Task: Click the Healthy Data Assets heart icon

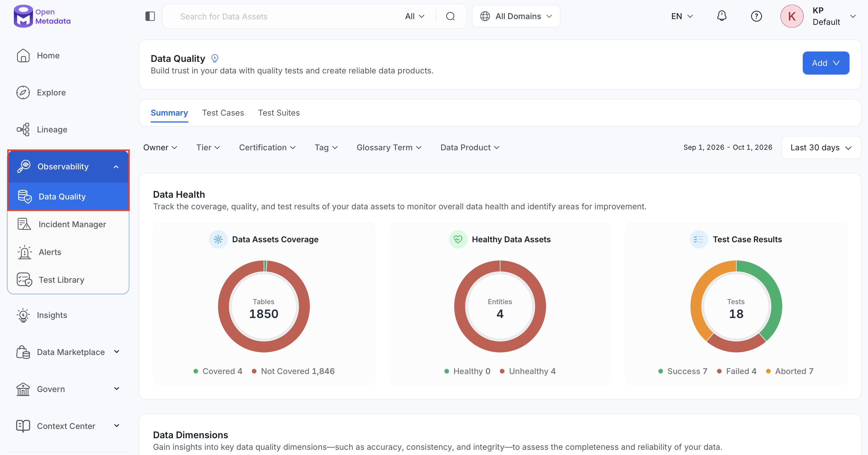Action: point(458,239)
